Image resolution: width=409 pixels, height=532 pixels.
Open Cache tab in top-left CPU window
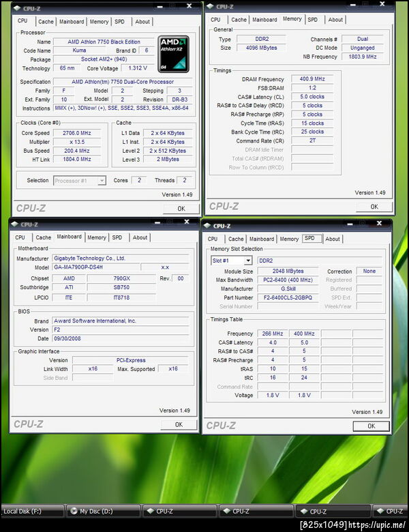(46, 22)
